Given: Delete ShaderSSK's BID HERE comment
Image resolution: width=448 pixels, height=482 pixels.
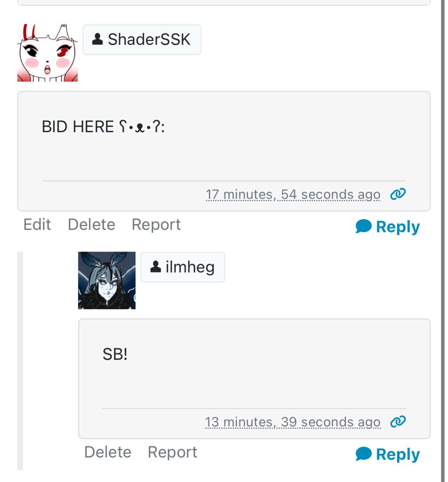Looking at the screenshot, I should pyautogui.click(x=91, y=225).
